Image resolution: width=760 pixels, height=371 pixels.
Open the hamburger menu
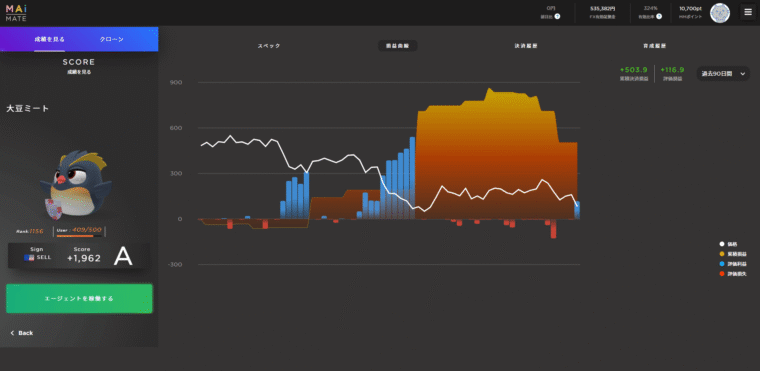coord(747,13)
